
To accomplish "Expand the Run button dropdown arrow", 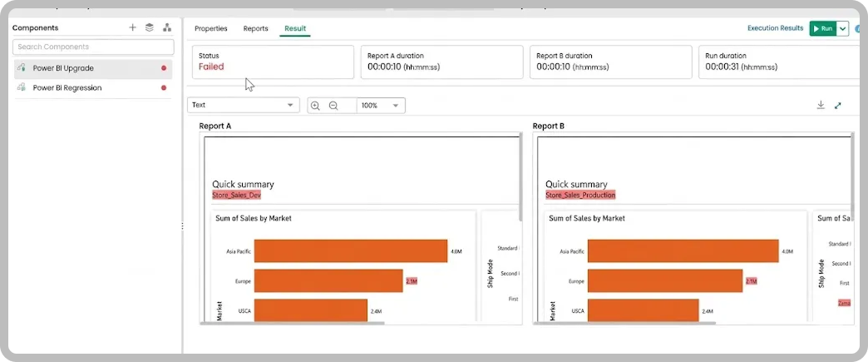I will tap(842, 28).
